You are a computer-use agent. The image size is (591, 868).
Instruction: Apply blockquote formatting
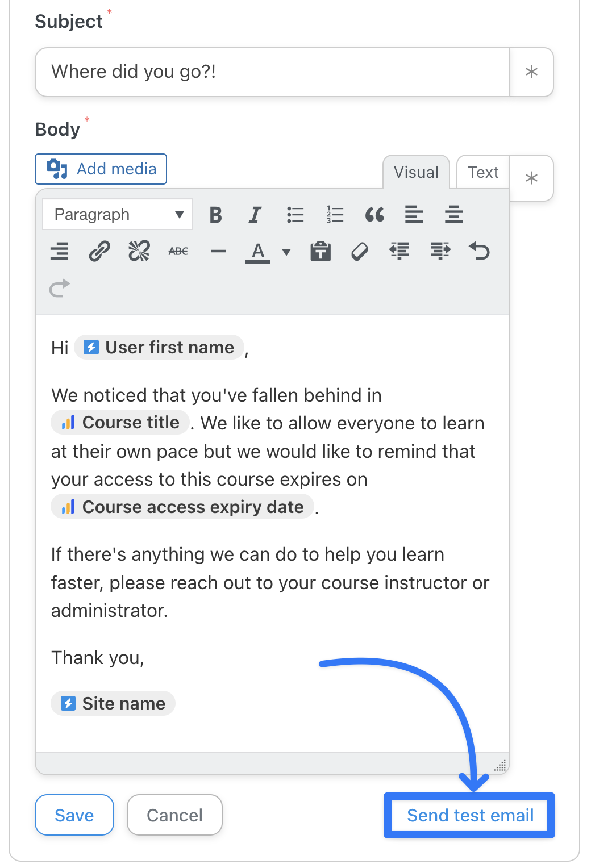[374, 215]
